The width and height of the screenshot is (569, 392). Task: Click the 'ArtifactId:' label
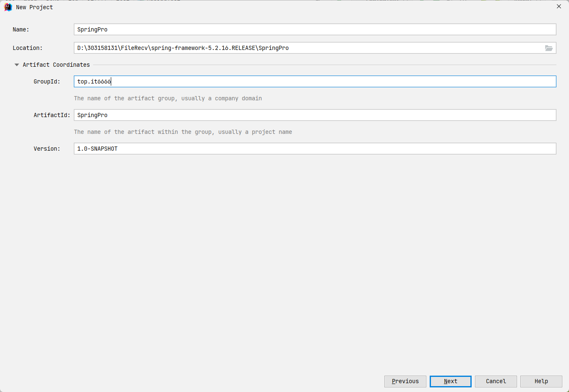[x=52, y=115]
